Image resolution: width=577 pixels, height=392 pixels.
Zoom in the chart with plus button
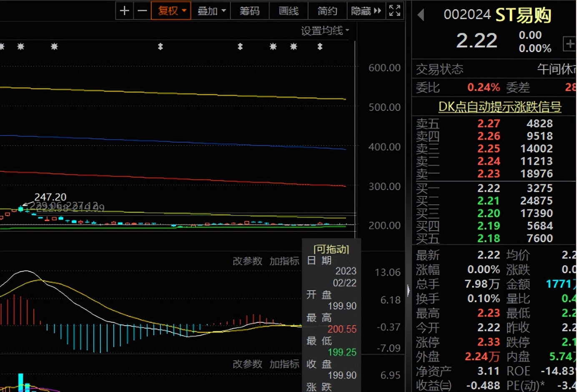pyautogui.click(x=124, y=11)
